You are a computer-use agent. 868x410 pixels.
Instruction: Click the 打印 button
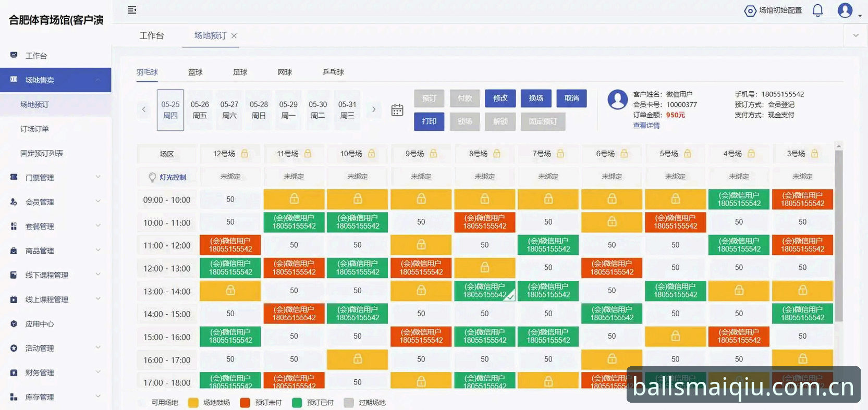430,121
